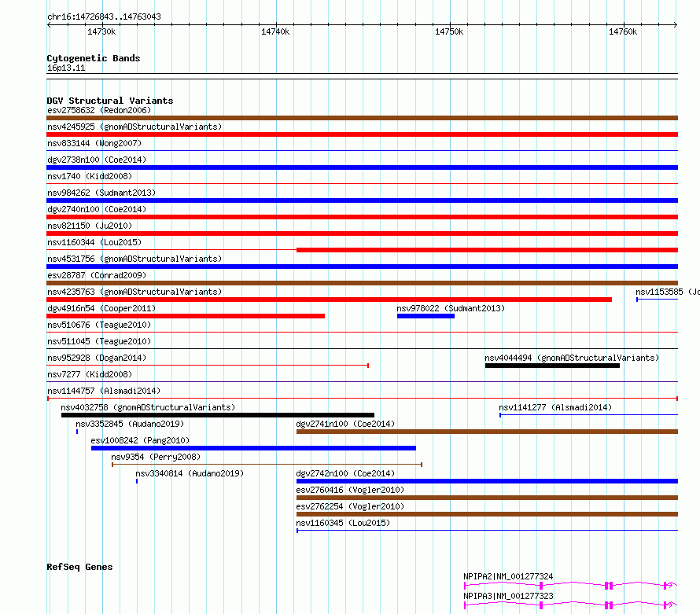Select nsv4032758 (gnomADStructuralVariants) label
The width and height of the screenshot is (700, 614).
[148, 407]
